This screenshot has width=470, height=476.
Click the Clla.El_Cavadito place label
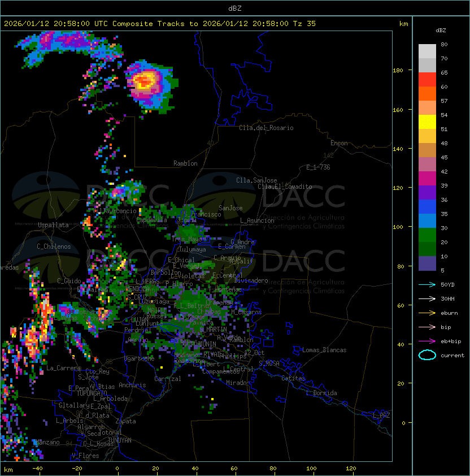(285, 187)
